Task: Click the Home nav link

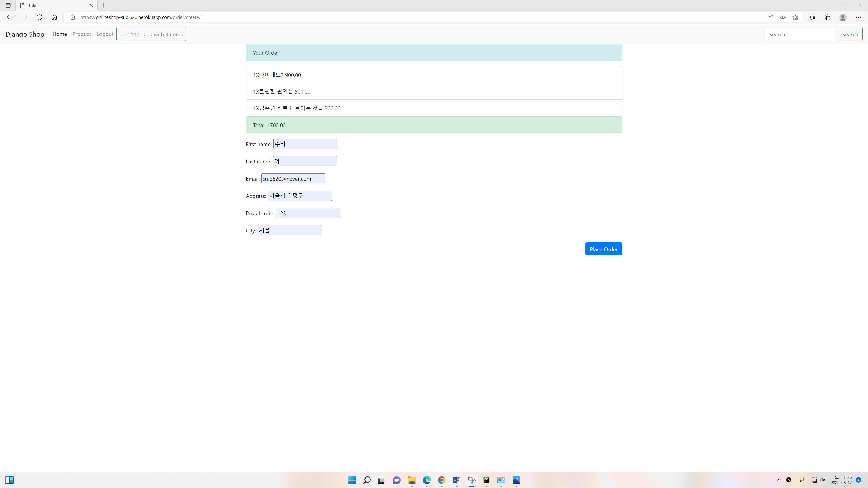Action: (60, 34)
